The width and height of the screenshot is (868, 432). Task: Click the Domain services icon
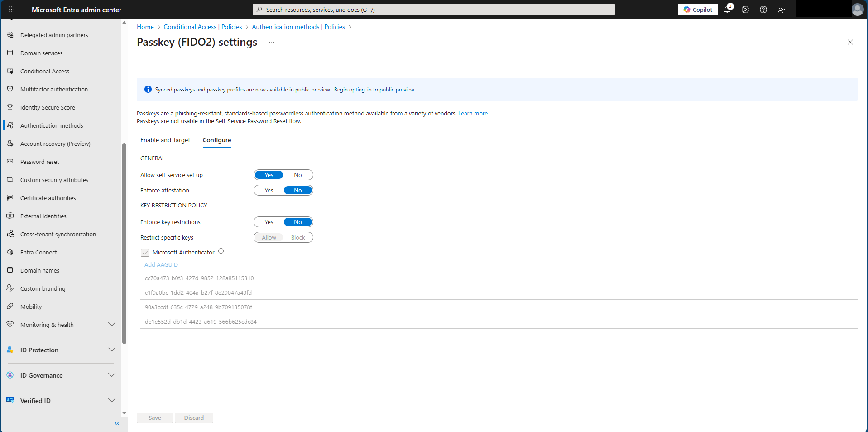click(10, 53)
